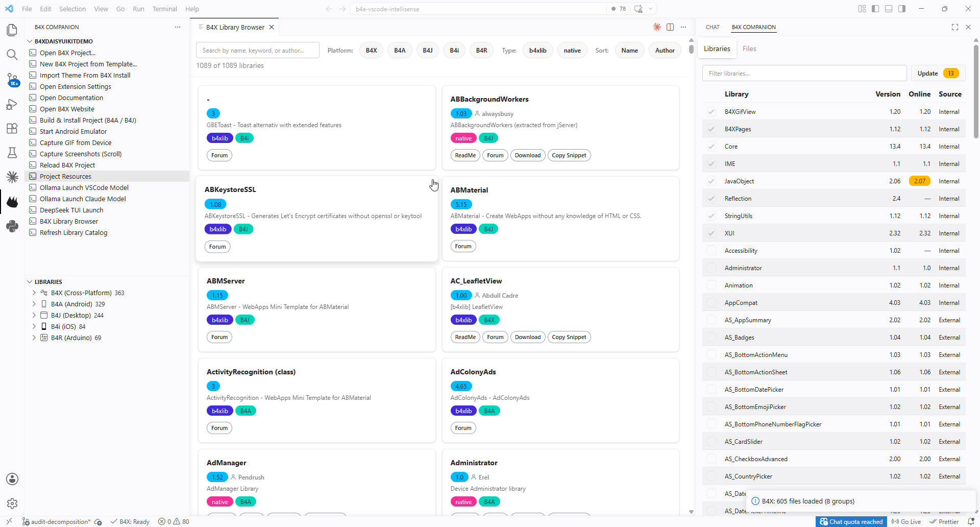Screen dimensions: 980x527
Task: Open the Terminal menu
Action: coord(164,9)
